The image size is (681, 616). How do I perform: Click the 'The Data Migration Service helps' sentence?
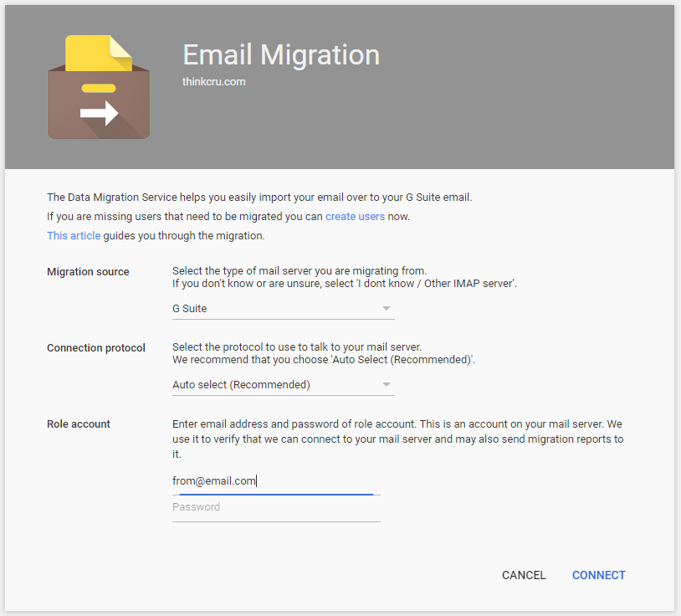(x=259, y=198)
